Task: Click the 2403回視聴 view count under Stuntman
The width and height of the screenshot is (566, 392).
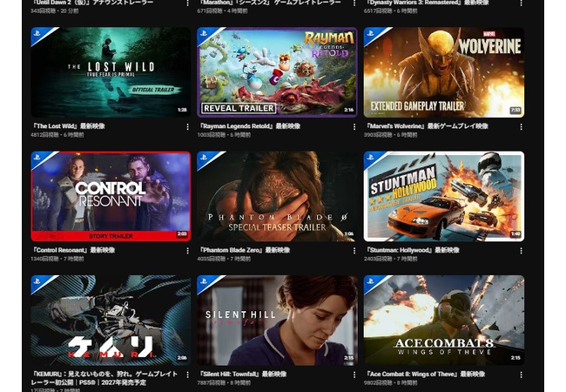Action: 378,259
